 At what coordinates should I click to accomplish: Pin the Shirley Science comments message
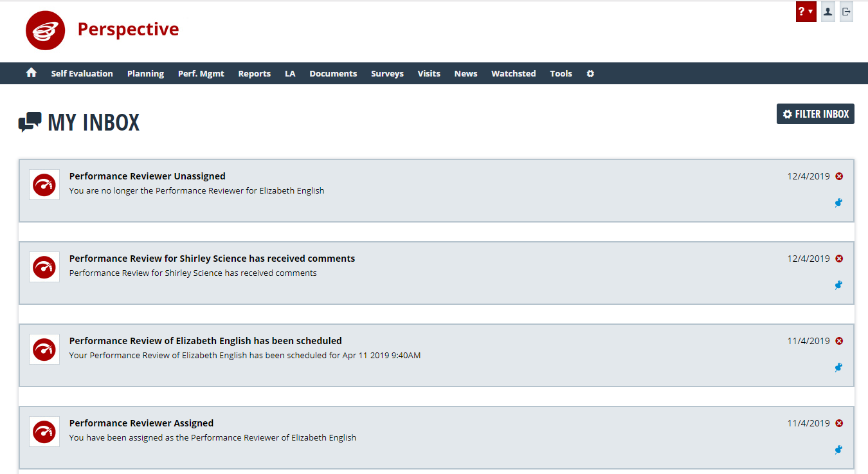[838, 286]
